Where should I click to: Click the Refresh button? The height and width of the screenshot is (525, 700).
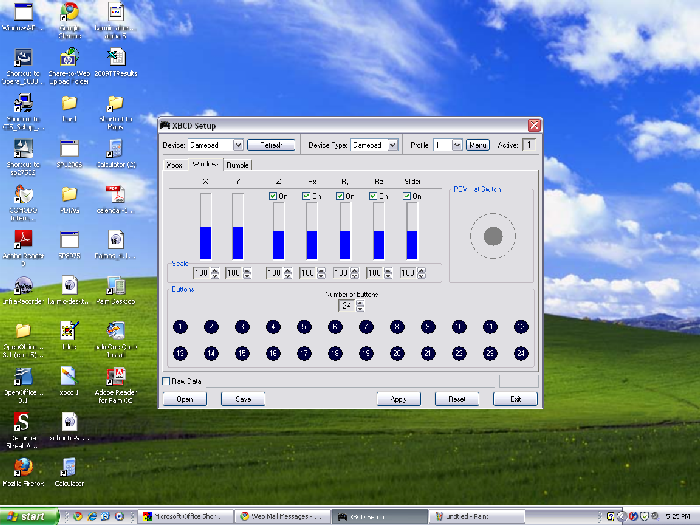[271, 145]
